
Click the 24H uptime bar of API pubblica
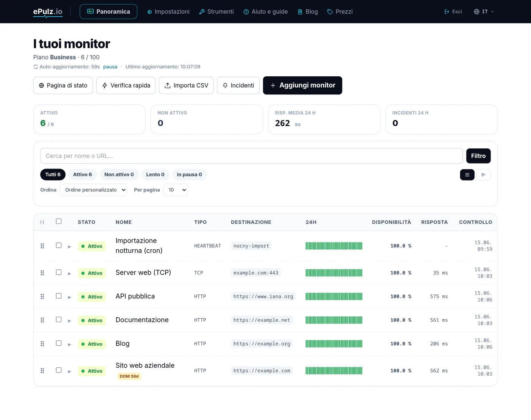(334, 296)
